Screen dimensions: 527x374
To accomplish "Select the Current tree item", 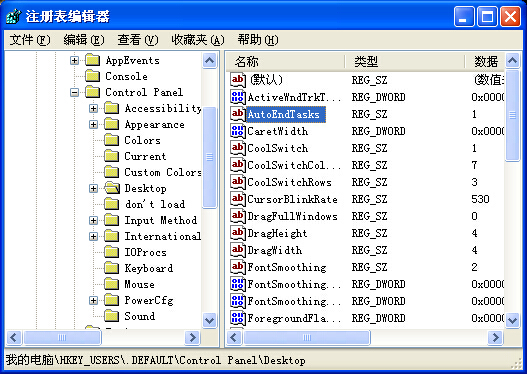I will tap(145, 156).
